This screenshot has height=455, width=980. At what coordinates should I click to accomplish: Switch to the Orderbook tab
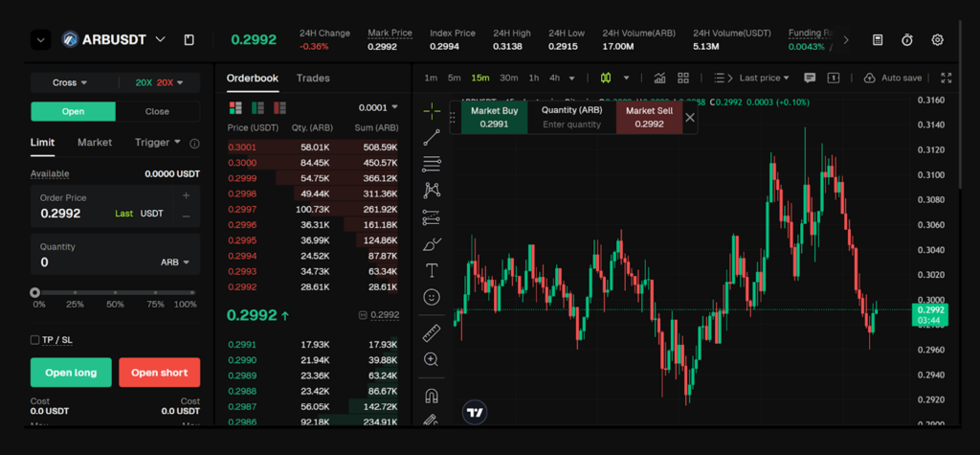[253, 79]
